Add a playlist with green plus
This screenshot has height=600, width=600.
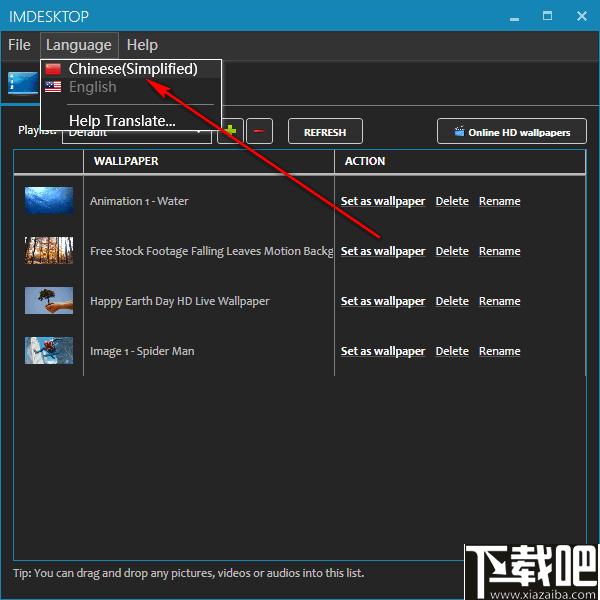click(x=230, y=131)
